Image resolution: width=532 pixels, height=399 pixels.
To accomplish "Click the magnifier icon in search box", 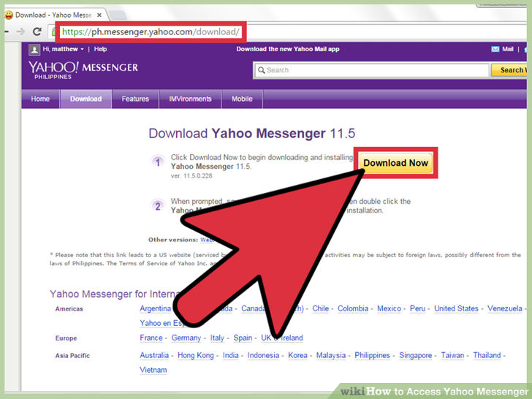I will (262, 70).
